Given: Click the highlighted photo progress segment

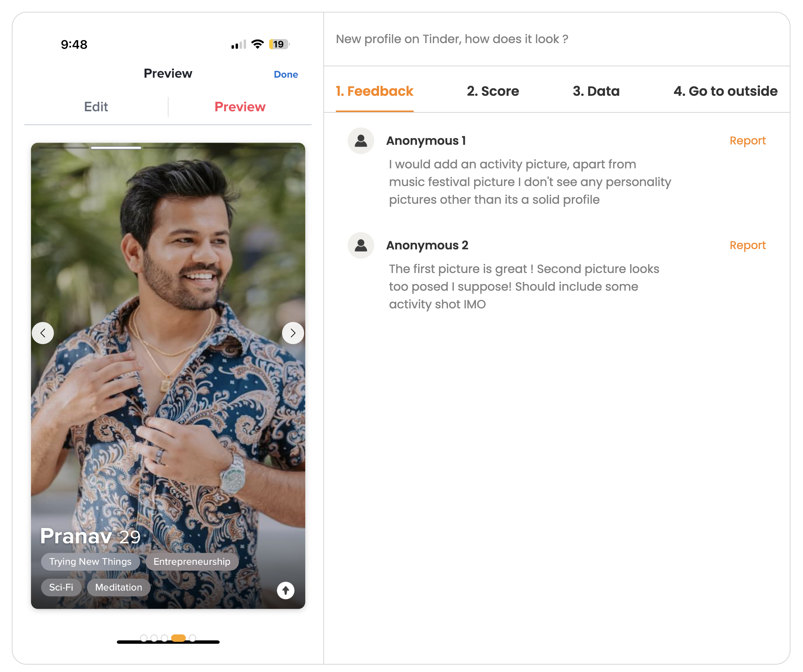Looking at the screenshot, I should click(116, 148).
